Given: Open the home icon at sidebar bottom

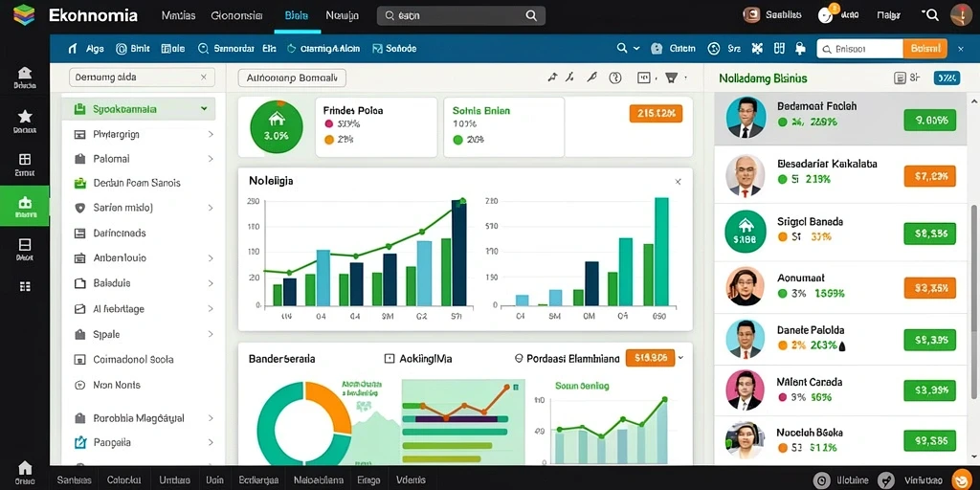Looking at the screenshot, I should click(24, 467).
